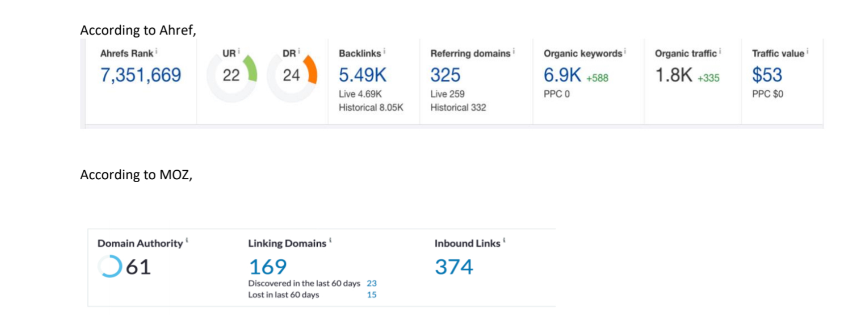Click the Linking Domains label

pos(287,243)
